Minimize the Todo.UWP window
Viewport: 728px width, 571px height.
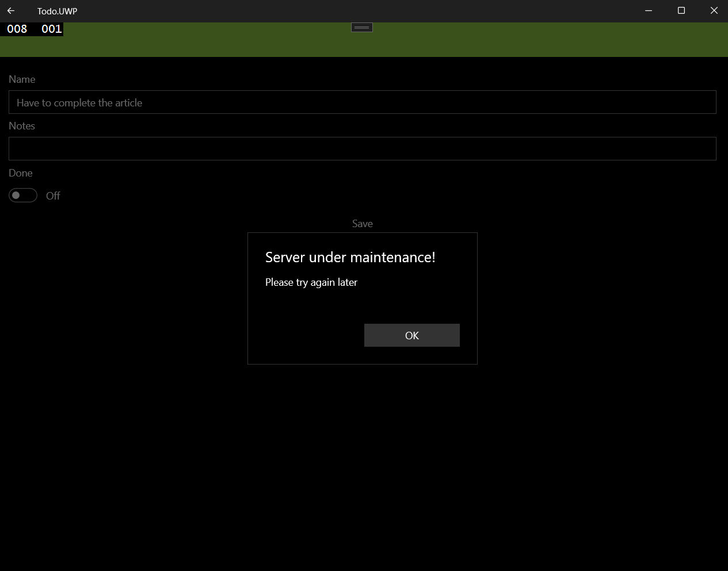(x=649, y=11)
